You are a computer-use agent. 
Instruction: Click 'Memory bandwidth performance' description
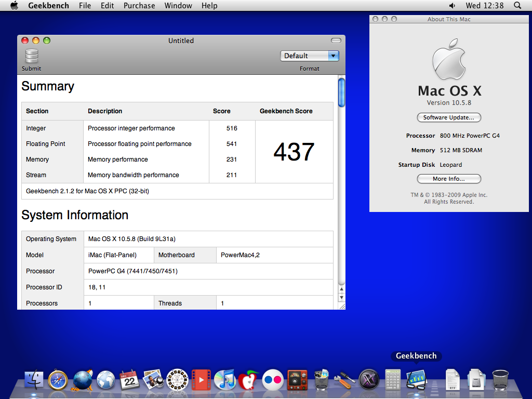(134, 175)
